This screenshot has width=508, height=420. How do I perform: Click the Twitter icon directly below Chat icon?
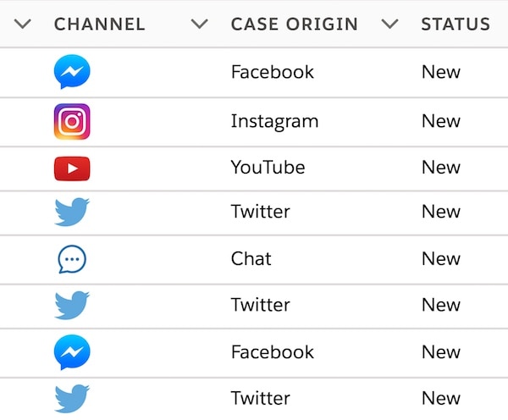click(x=72, y=305)
